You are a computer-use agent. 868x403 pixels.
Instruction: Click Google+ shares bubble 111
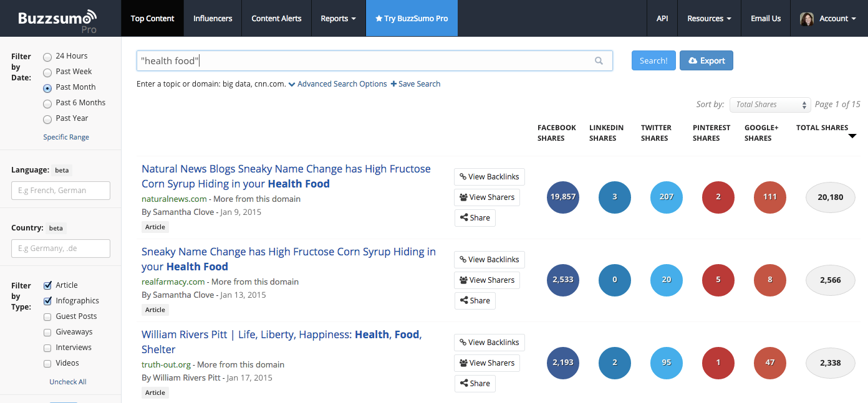pyautogui.click(x=769, y=197)
